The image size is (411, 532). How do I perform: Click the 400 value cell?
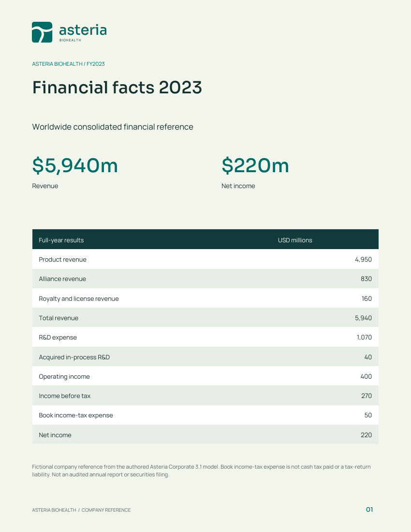tap(366, 376)
